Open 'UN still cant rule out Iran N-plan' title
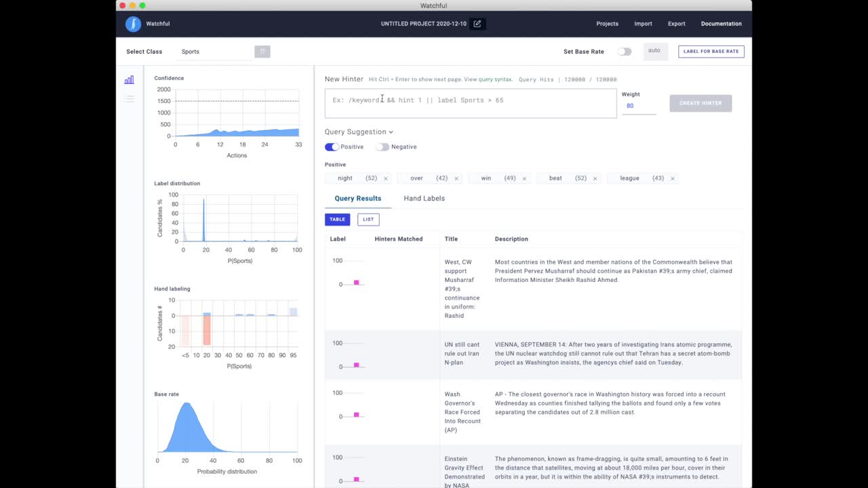 (x=462, y=354)
